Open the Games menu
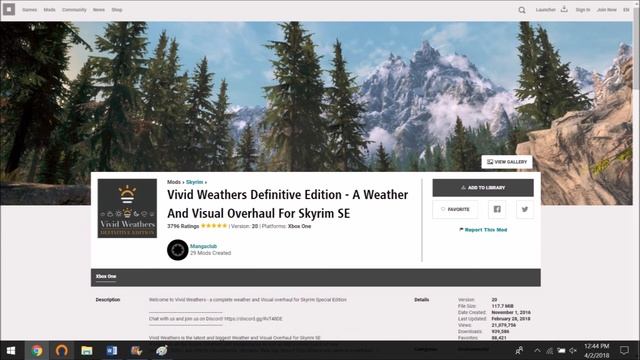 29,10
